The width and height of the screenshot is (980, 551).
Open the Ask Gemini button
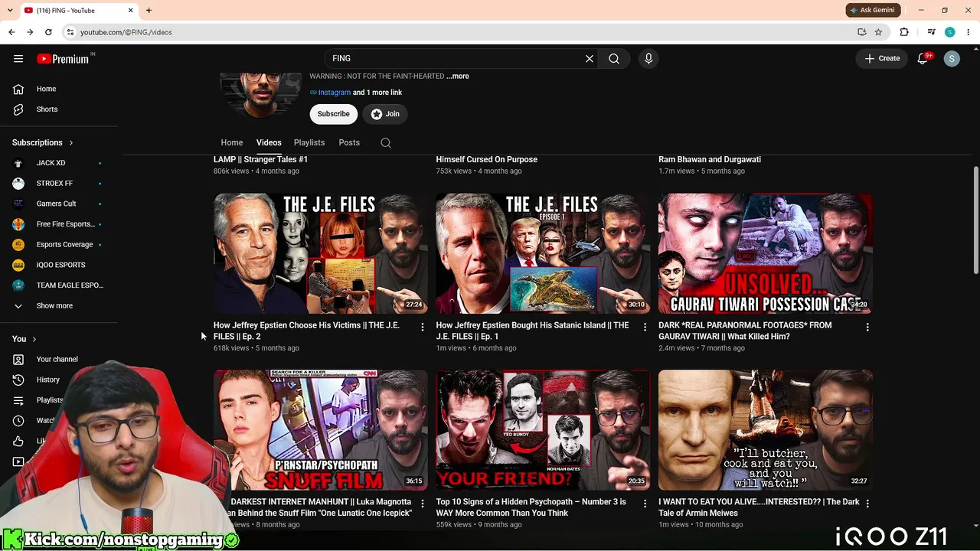click(872, 11)
